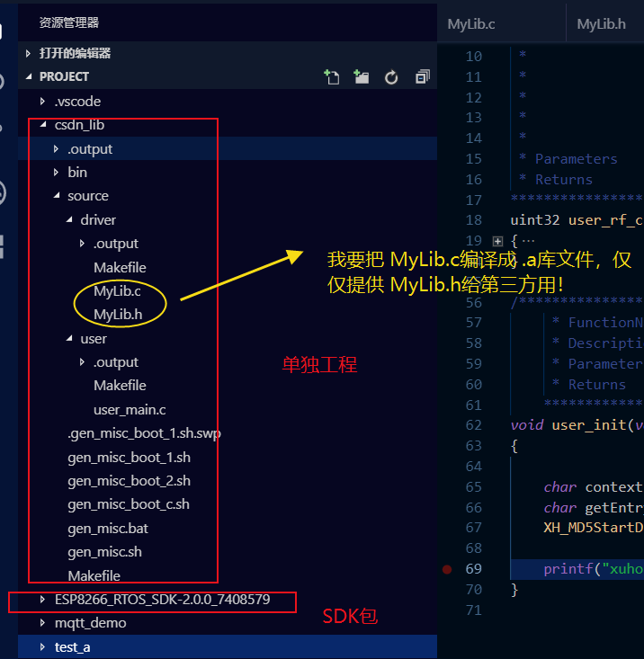Screen dimensions: 644x659
Task: Click the XH_MD5StartD call on line 67
Action: (593, 528)
